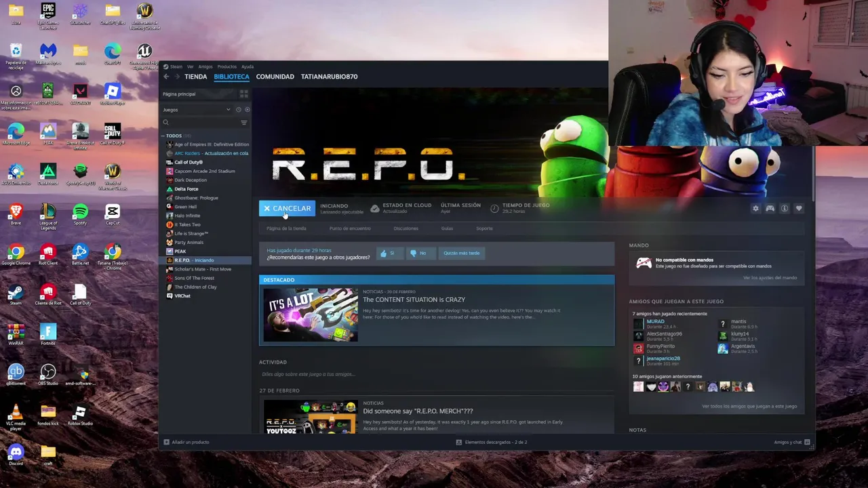Image resolution: width=868 pixels, height=488 pixels.
Task: Open Epic Games Launcher desktop icon
Action: (47, 16)
